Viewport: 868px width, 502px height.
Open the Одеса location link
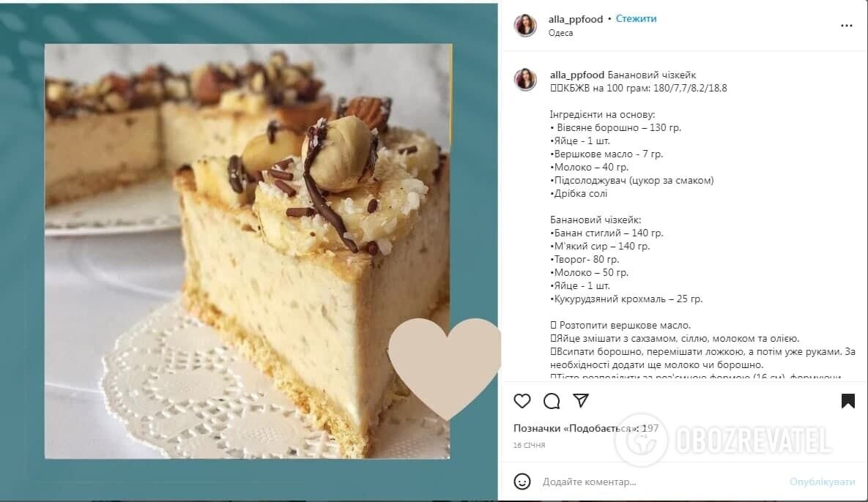560,33
